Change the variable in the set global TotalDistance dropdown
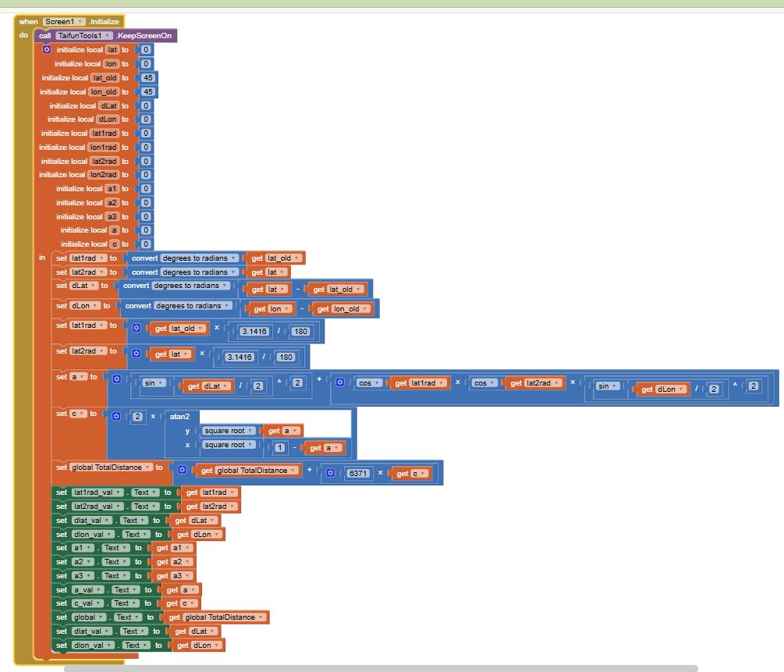Screen dimensions: 784x672 click(x=108, y=468)
